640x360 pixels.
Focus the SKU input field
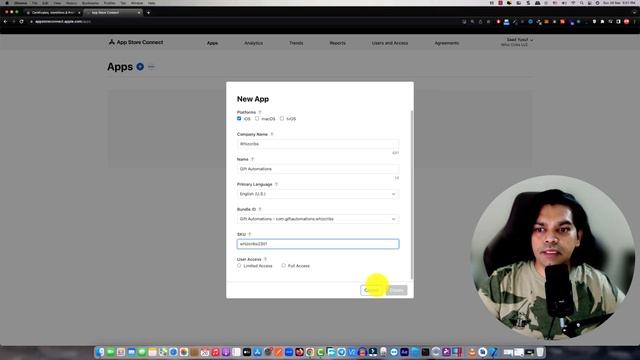318,244
